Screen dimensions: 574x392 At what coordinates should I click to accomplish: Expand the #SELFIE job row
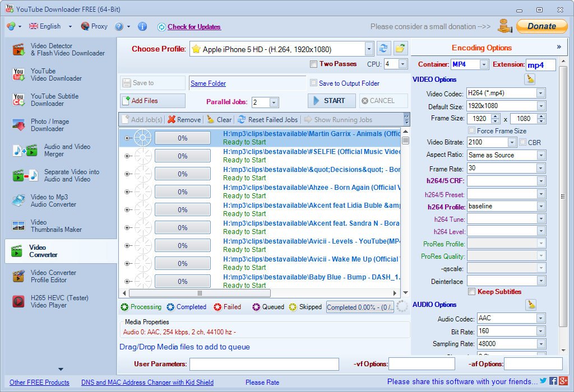click(127, 156)
